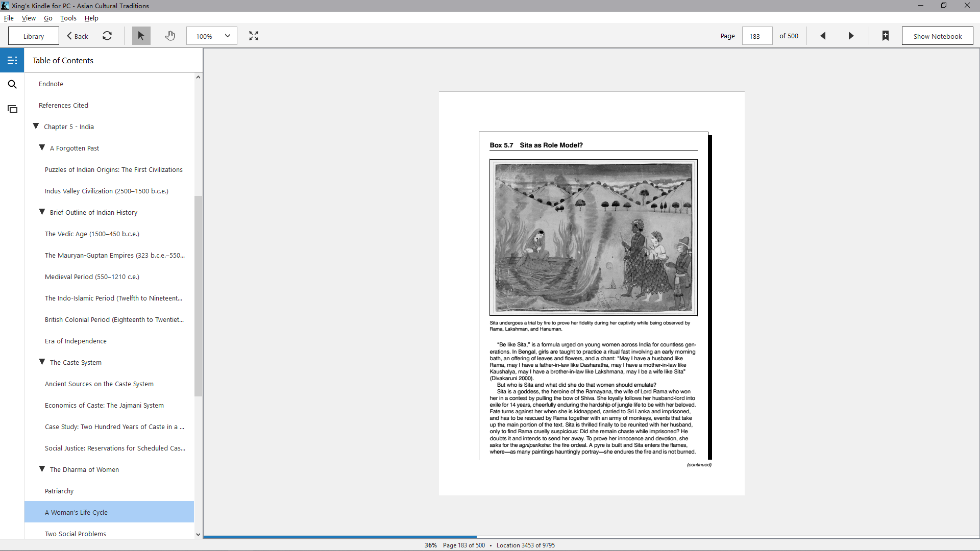Click the Sita trial by fire illustration
The image size is (980, 551).
click(x=593, y=237)
